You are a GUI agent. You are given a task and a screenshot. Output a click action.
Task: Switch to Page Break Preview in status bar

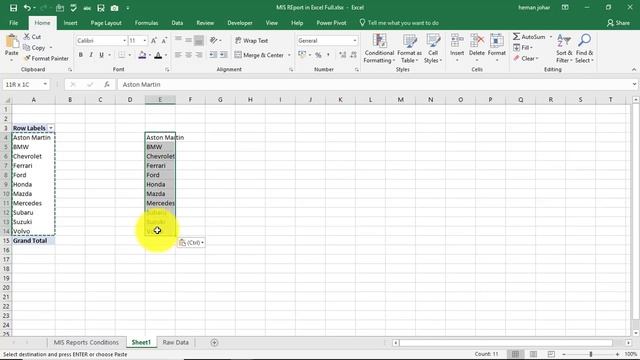[551, 354]
